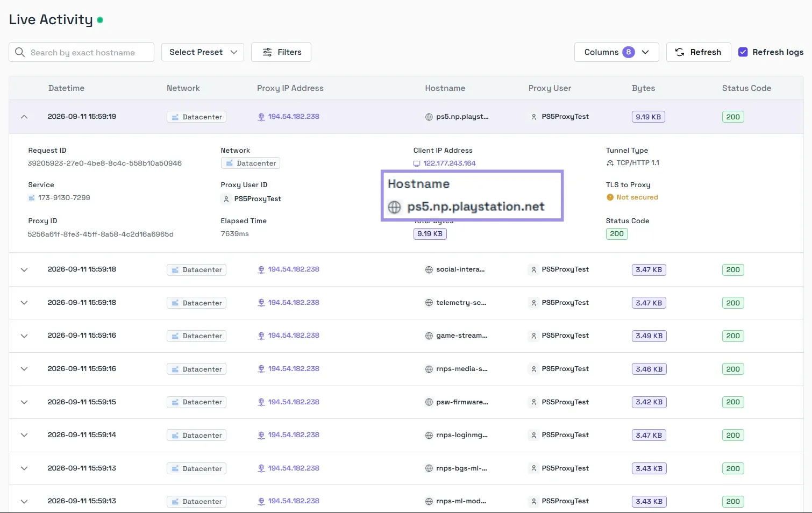This screenshot has width=812, height=513.
Task: Click the Bytes column header
Action: pos(643,88)
